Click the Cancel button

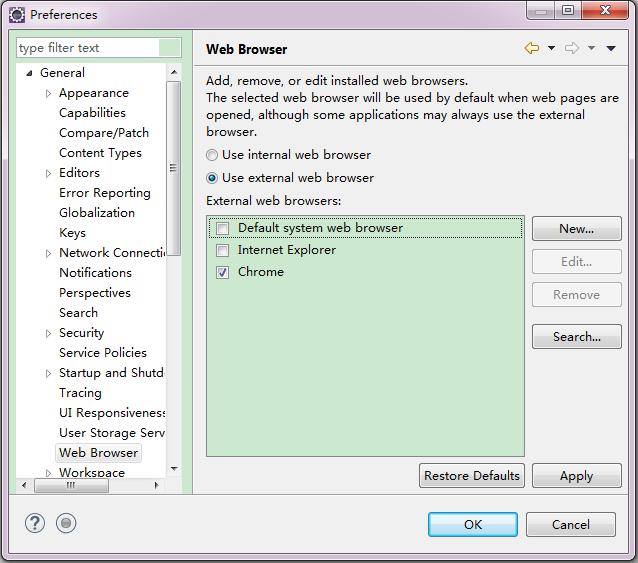pyautogui.click(x=570, y=525)
